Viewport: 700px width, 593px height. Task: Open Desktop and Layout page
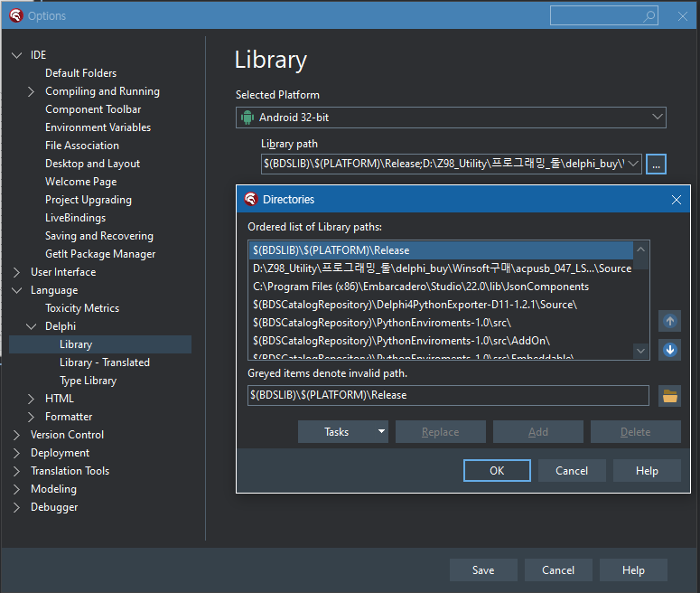(92, 164)
